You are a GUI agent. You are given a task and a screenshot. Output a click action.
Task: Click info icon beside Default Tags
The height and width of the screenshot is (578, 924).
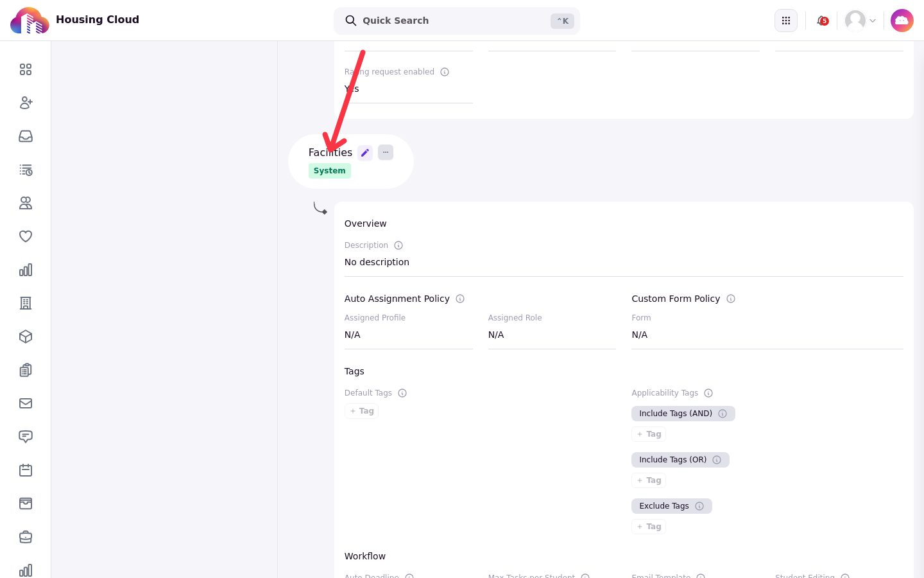tap(402, 393)
